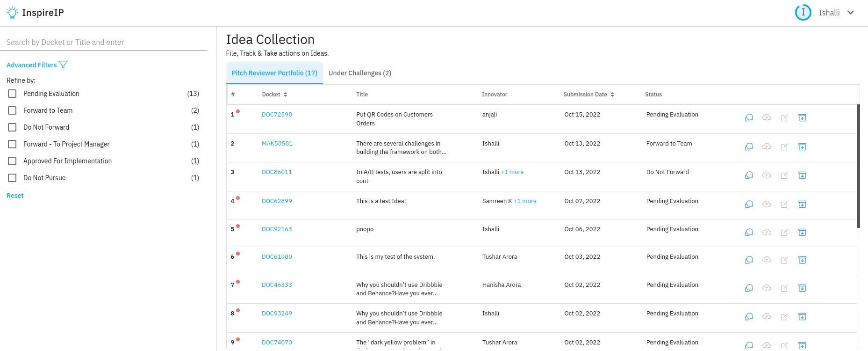
Task: Click the Advanced Filters funnel icon
Action: point(63,65)
